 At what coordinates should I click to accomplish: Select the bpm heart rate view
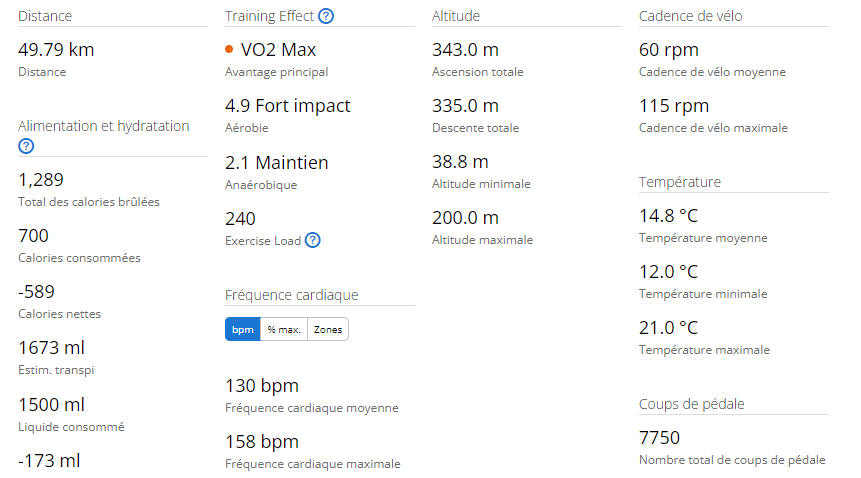click(243, 329)
